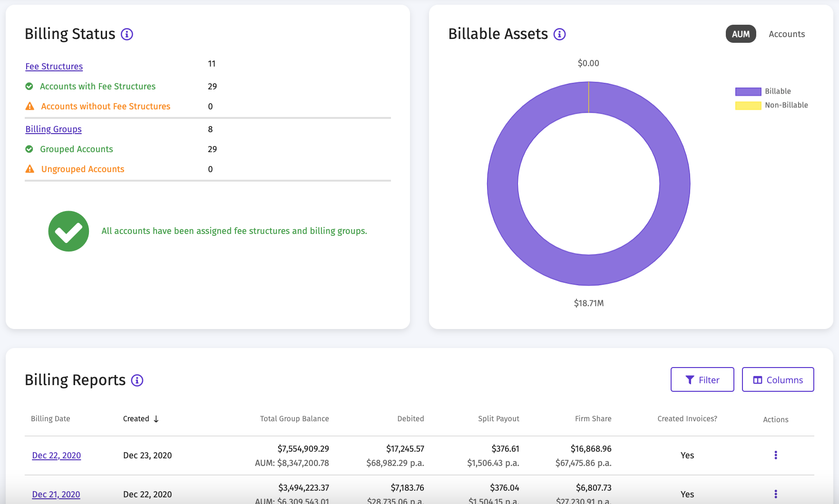
Task: Click the $7,183.76 debited amount
Action: click(407, 488)
